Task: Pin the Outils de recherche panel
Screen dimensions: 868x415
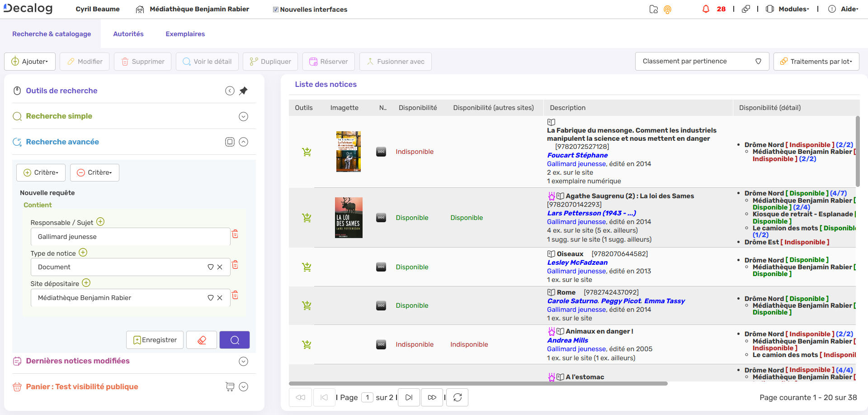Action: (x=243, y=91)
